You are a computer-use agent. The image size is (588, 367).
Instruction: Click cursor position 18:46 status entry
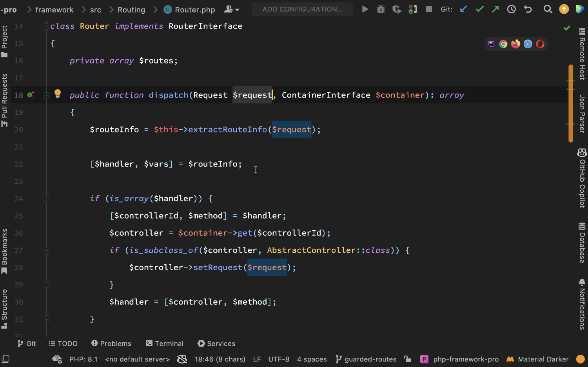[x=220, y=359]
